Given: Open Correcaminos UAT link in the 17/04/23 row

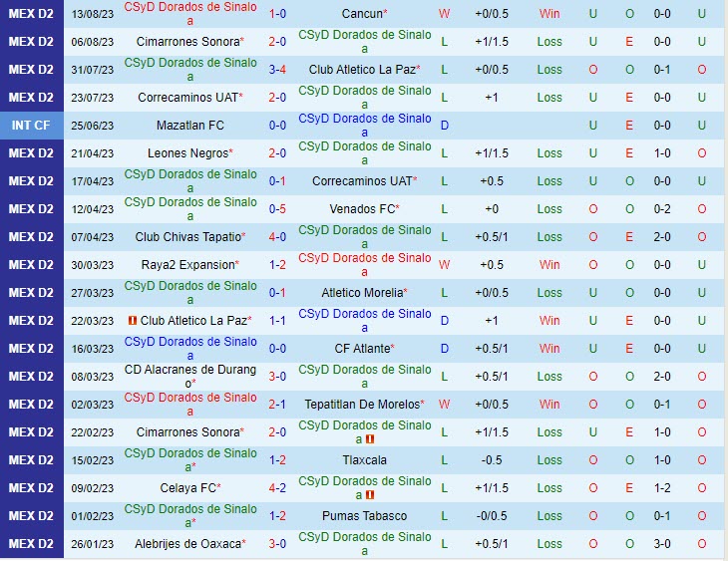Looking at the screenshot, I should 362,181.
